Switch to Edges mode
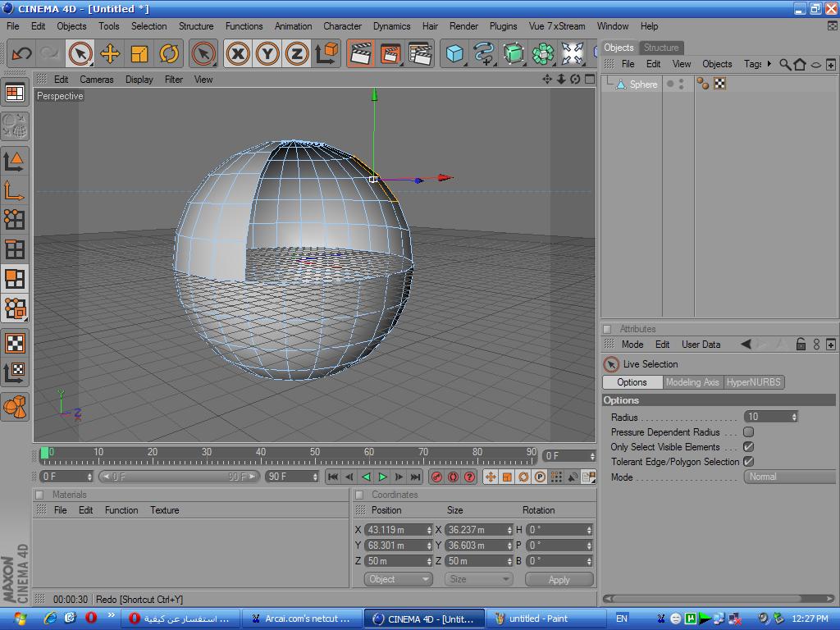This screenshot has width=840, height=630. tap(15, 249)
